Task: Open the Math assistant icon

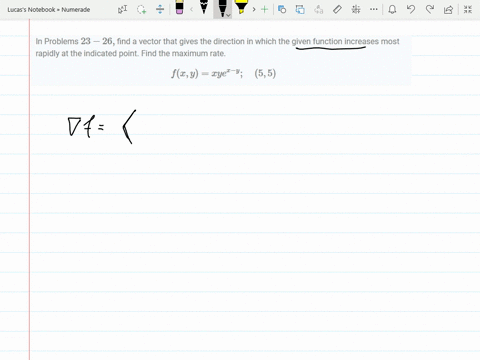Action: 356,9
